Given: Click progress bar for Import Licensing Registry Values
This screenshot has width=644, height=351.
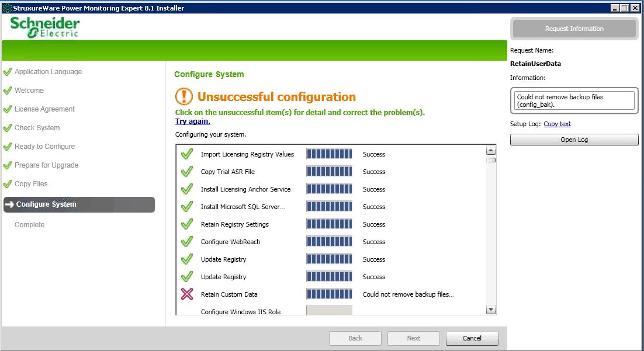Looking at the screenshot, I should 330,154.
